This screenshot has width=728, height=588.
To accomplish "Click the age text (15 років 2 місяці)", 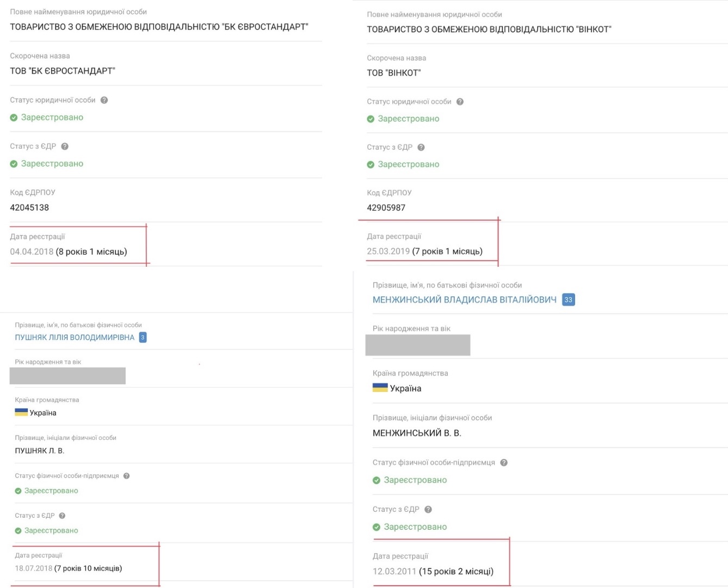I will coord(456,571).
